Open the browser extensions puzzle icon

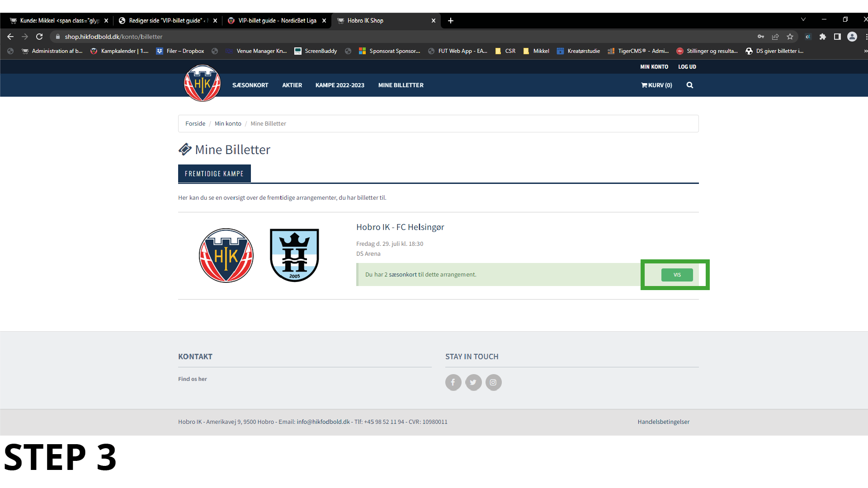pyautogui.click(x=822, y=37)
